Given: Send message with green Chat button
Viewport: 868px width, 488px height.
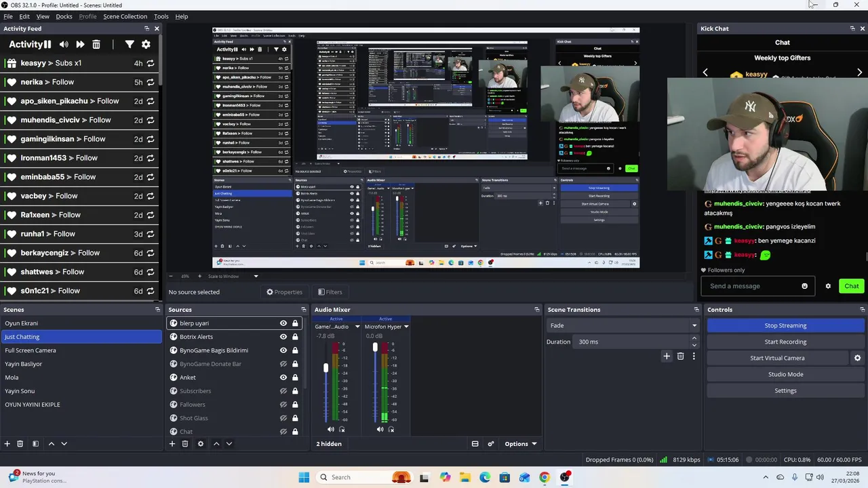Looking at the screenshot, I should [x=851, y=286].
